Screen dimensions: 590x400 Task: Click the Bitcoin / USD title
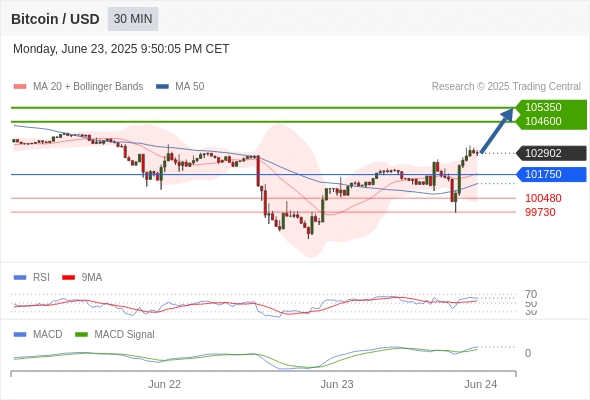tap(55, 19)
